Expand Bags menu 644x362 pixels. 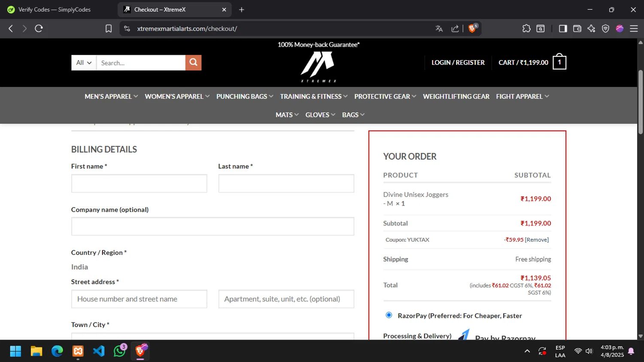click(353, 115)
